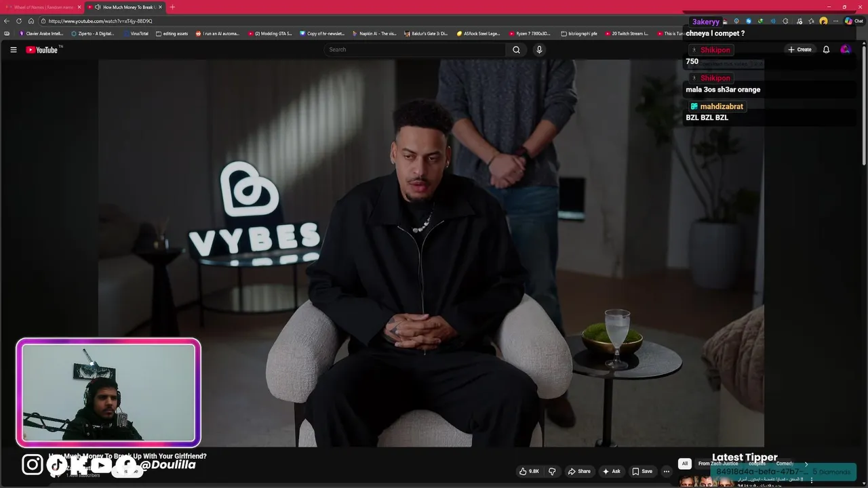Open the browser settings ellipsis menu
This screenshot has width=868, height=488.
click(835, 21)
